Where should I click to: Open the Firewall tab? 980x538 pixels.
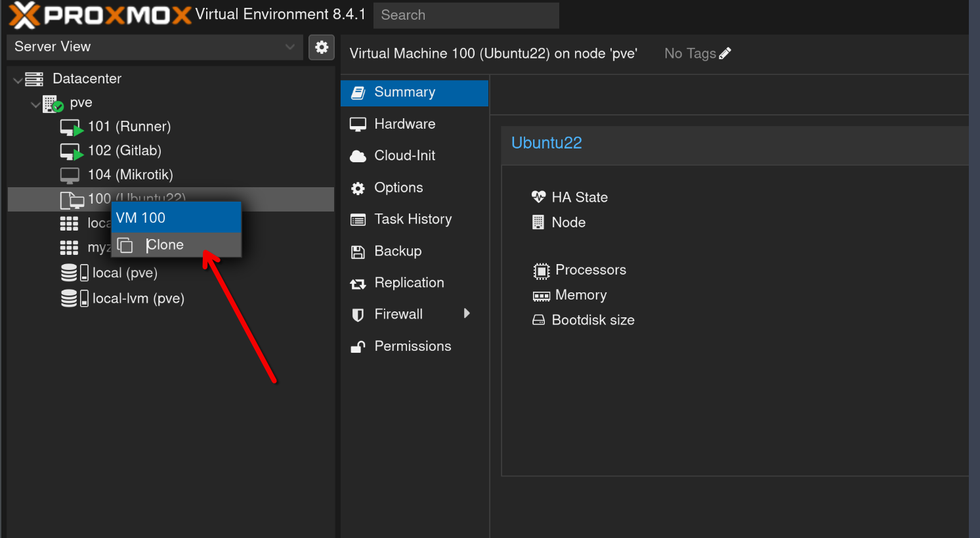414,315
